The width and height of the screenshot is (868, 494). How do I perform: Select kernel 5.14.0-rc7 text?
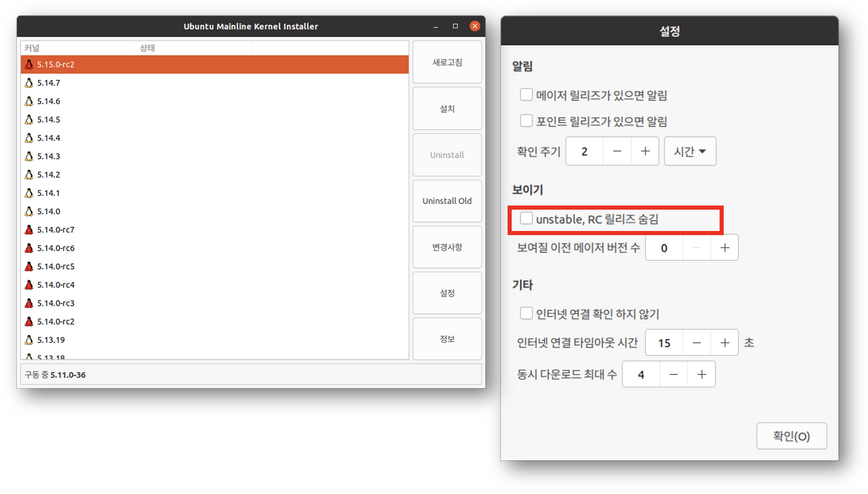coord(56,230)
